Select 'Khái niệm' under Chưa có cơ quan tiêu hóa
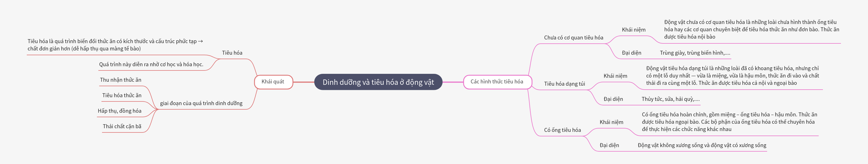Image resolution: width=868 pixels, height=164 pixels. tap(634, 30)
